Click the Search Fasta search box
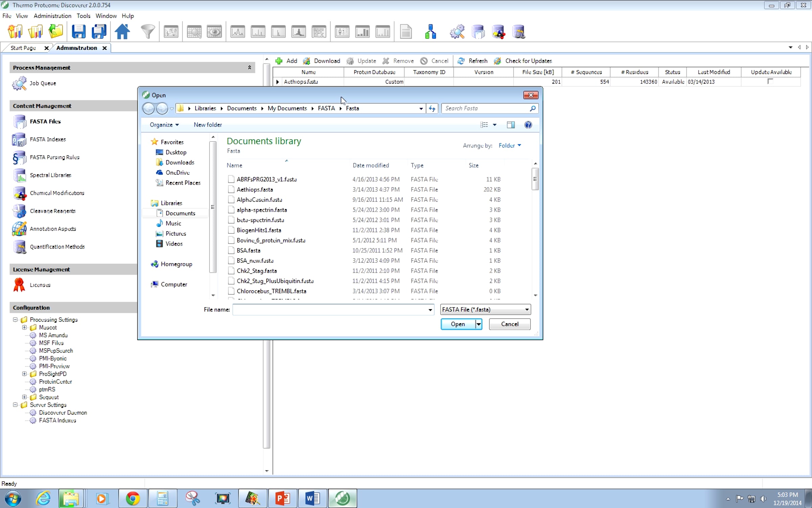The width and height of the screenshot is (812, 508). pyautogui.click(x=490, y=108)
